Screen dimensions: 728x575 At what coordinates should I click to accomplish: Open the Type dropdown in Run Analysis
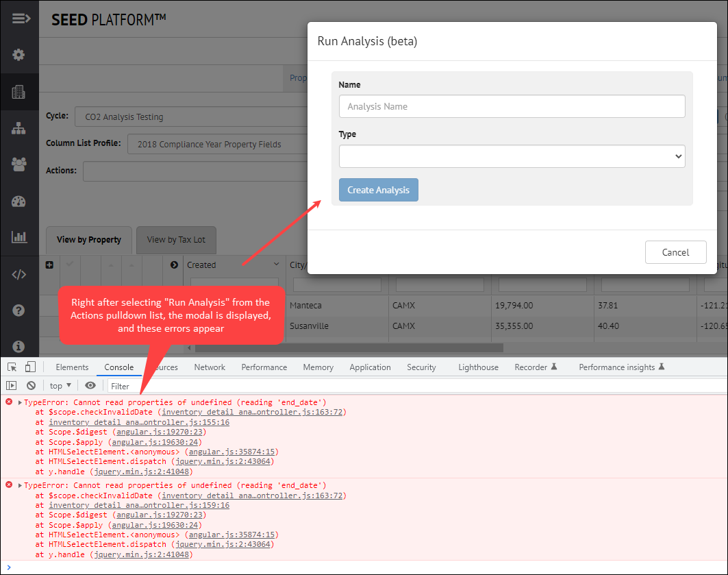click(x=512, y=156)
